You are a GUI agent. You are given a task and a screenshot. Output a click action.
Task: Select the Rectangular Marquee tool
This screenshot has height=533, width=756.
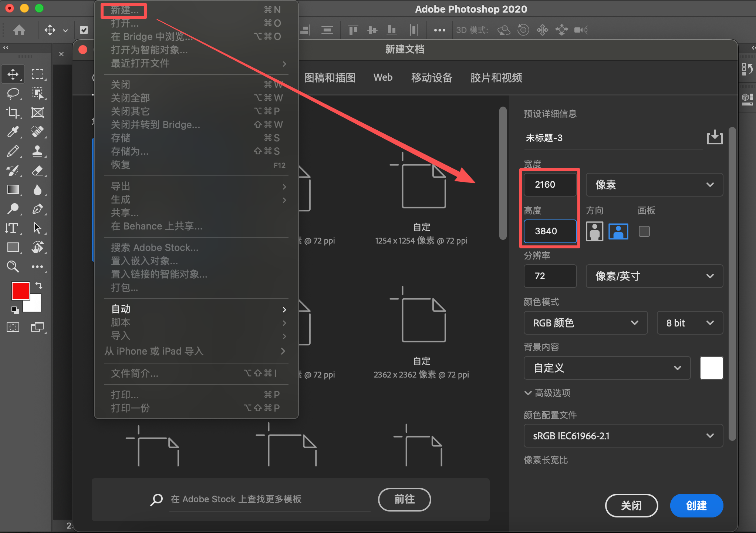click(x=37, y=74)
